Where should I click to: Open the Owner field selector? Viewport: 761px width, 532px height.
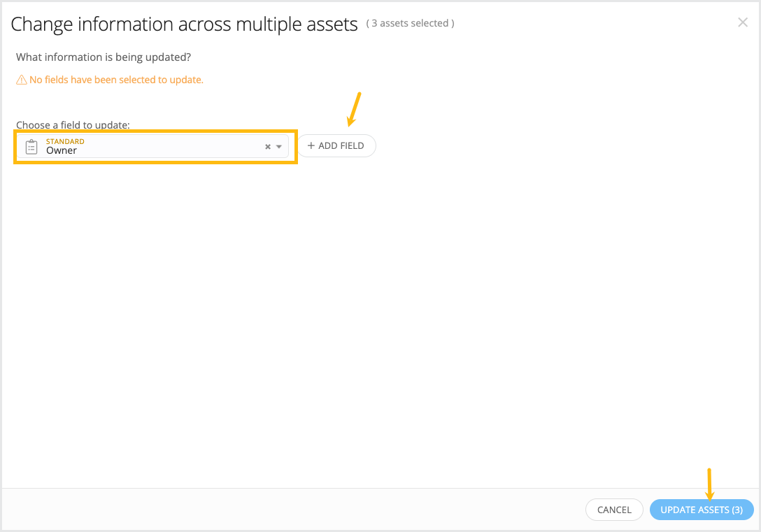pos(153,147)
